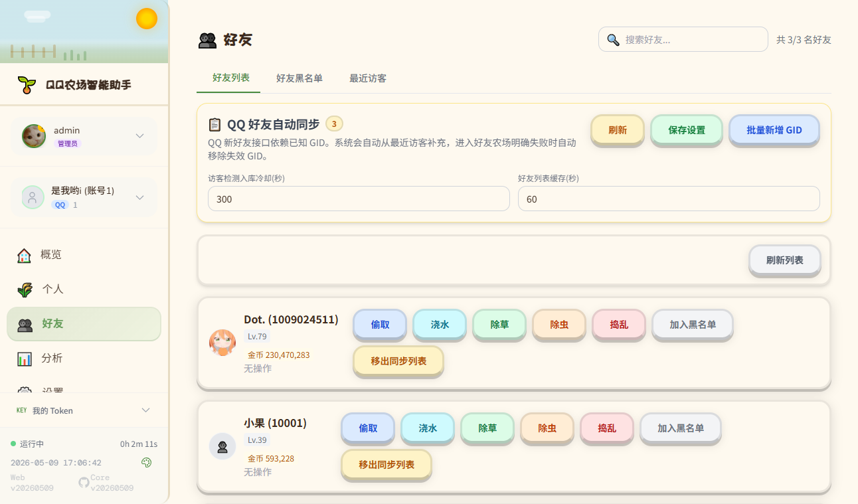
Task: Click the sync count badge 3
Action: [x=334, y=124]
